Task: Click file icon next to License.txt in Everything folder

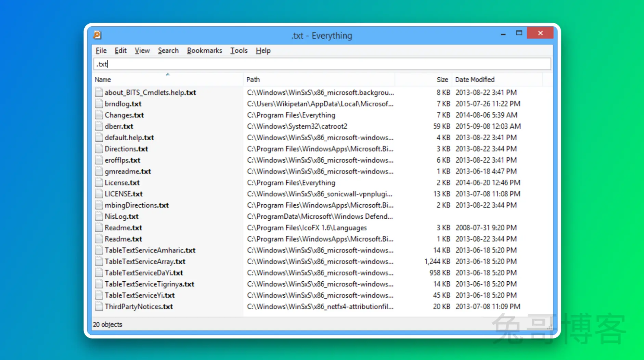Action: 99,183
